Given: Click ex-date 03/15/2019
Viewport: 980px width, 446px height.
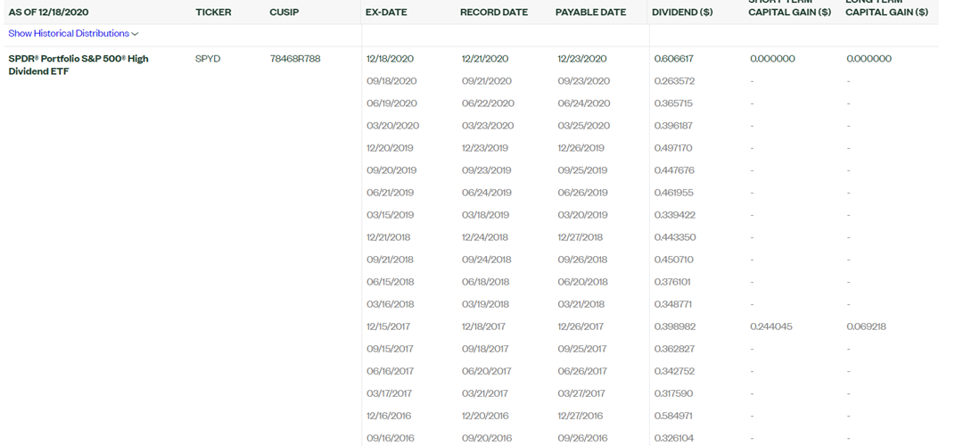Looking at the screenshot, I should 390,215.
